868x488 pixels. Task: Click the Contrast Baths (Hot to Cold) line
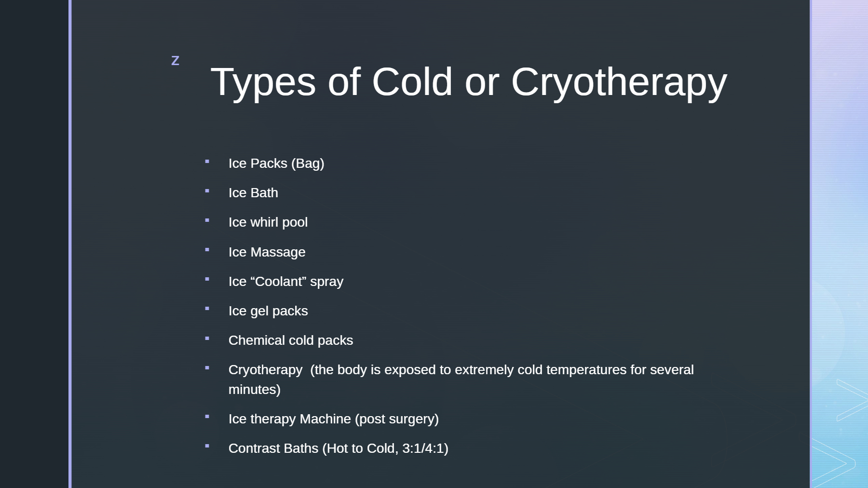(x=339, y=448)
